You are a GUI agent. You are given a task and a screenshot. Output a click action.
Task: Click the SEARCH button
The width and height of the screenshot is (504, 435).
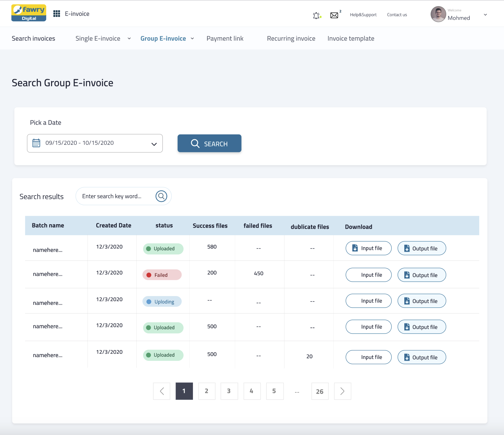(x=209, y=143)
